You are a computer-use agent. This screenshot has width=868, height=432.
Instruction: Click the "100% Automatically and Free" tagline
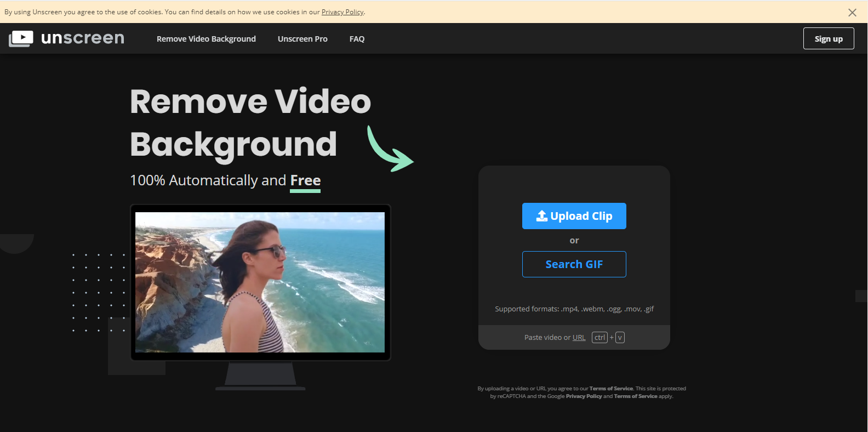click(x=225, y=180)
